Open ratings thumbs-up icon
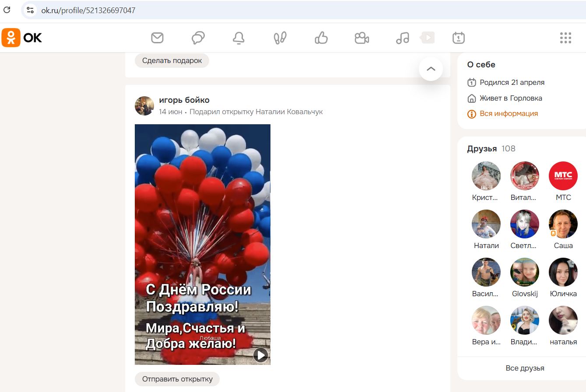586x392 pixels. pyautogui.click(x=321, y=38)
